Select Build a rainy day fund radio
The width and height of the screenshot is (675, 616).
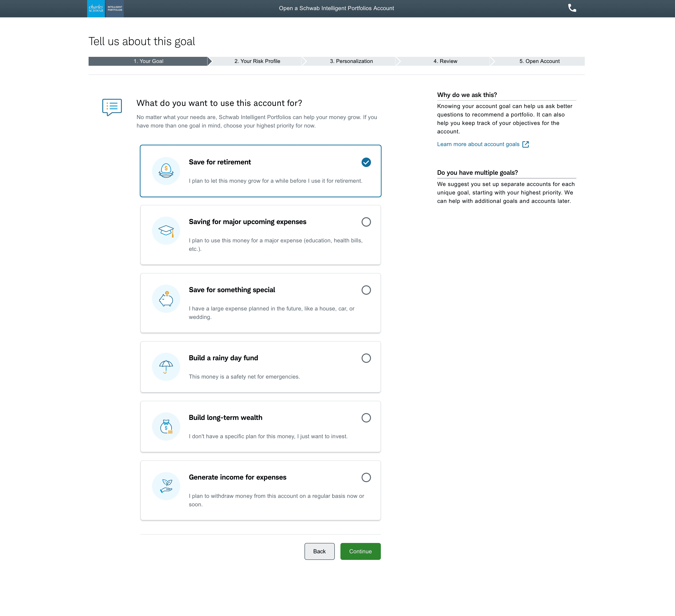point(366,358)
